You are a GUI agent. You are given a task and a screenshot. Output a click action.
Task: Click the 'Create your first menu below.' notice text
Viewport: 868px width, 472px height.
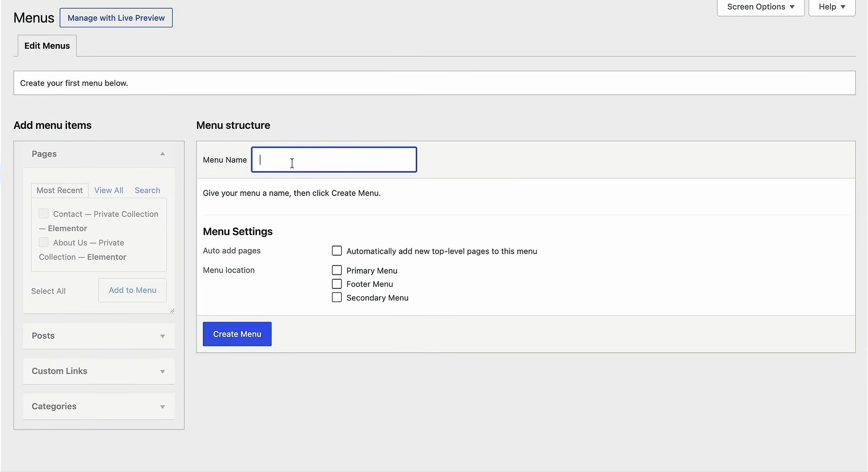pyautogui.click(x=74, y=83)
